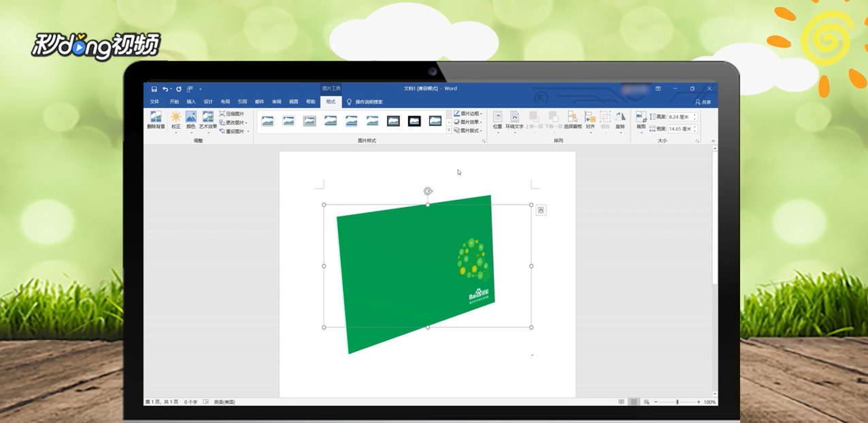Select the sixth picture style thumbnail
868x423 pixels.
372,121
